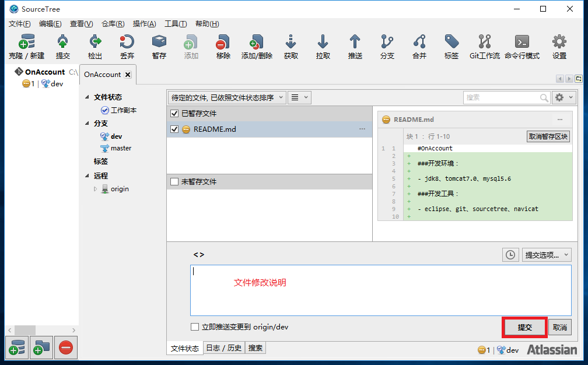Uncheck the README.md staged file checkbox
Screen dimensions: 588x365
coord(174,129)
